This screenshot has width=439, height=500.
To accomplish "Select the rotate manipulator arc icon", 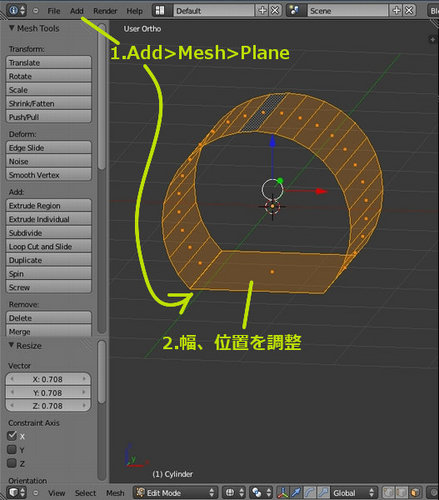I will 310,492.
